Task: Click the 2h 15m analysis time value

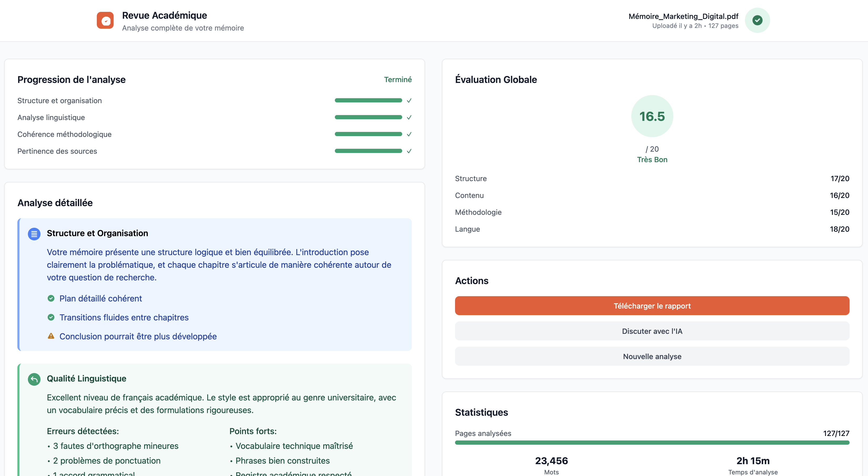Action: (753, 460)
